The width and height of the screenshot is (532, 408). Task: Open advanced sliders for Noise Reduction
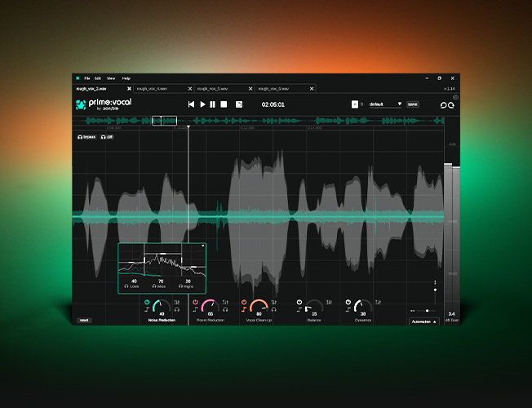[177, 302]
